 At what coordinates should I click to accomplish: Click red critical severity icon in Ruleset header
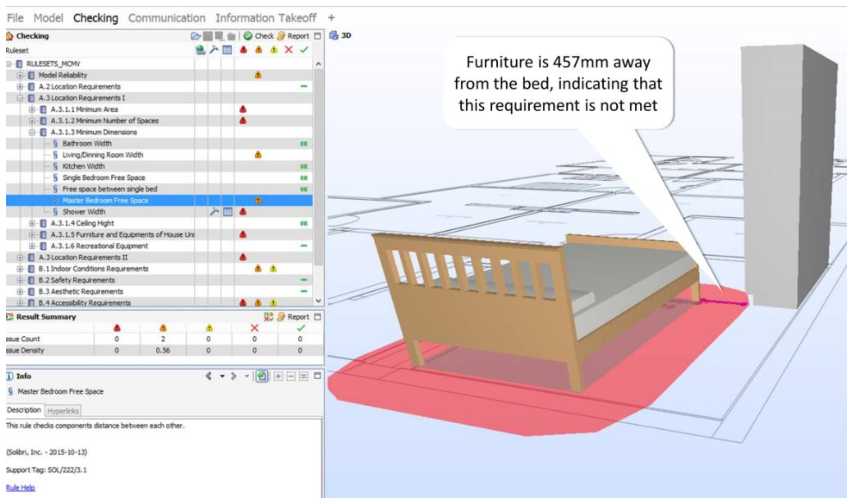[243, 50]
